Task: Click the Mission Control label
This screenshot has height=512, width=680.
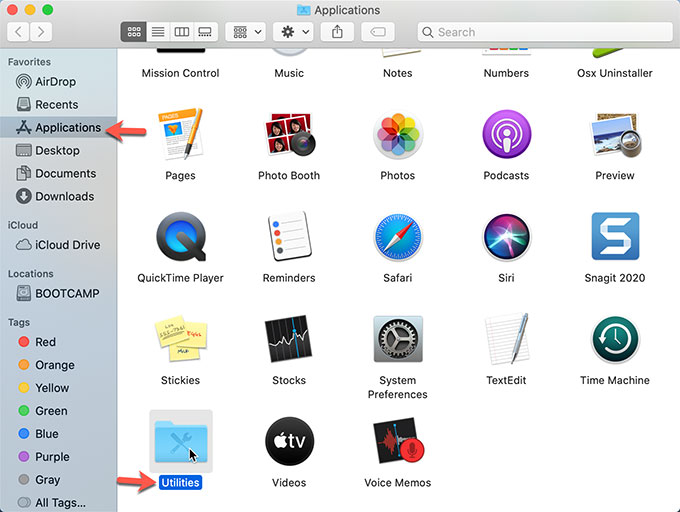Action: click(x=180, y=73)
